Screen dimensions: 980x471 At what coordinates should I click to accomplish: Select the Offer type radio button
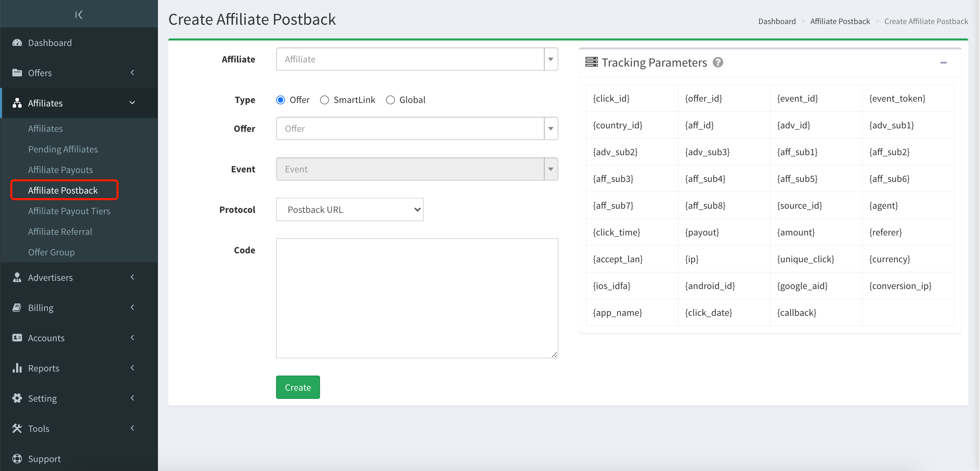coord(281,100)
